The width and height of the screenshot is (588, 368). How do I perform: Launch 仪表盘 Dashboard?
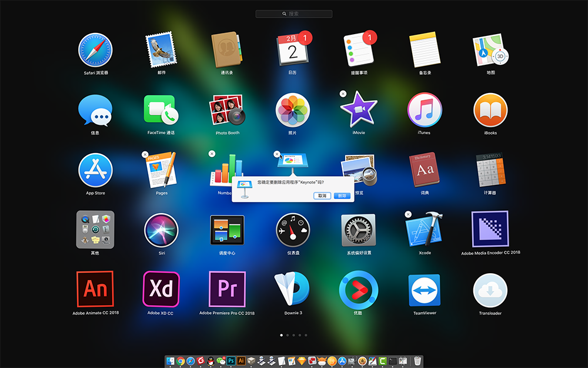click(x=292, y=230)
